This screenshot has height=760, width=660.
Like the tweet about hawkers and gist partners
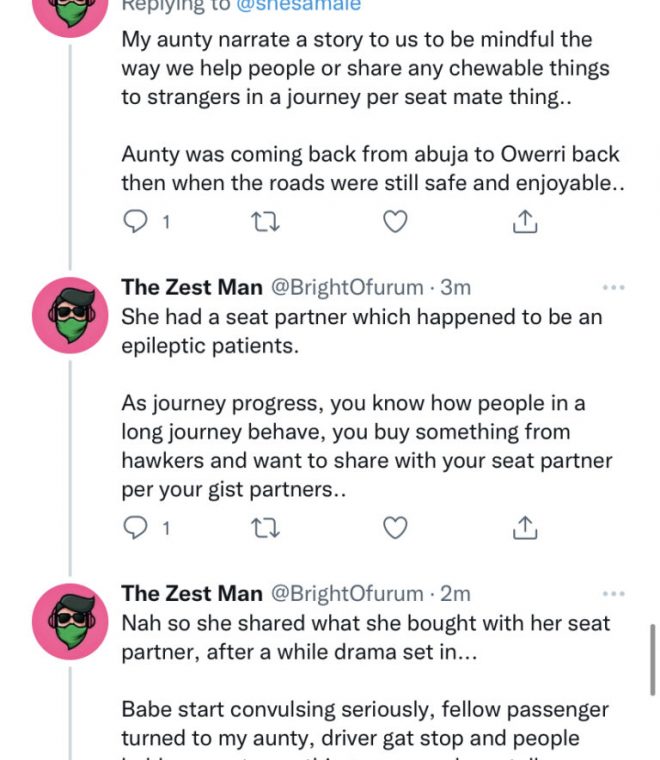coord(396,526)
